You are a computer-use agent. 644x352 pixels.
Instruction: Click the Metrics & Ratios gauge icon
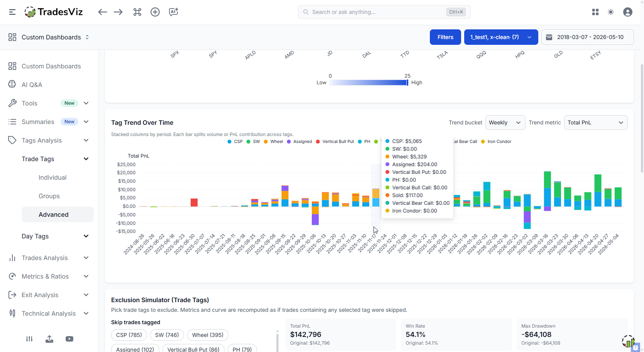coord(12,276)
